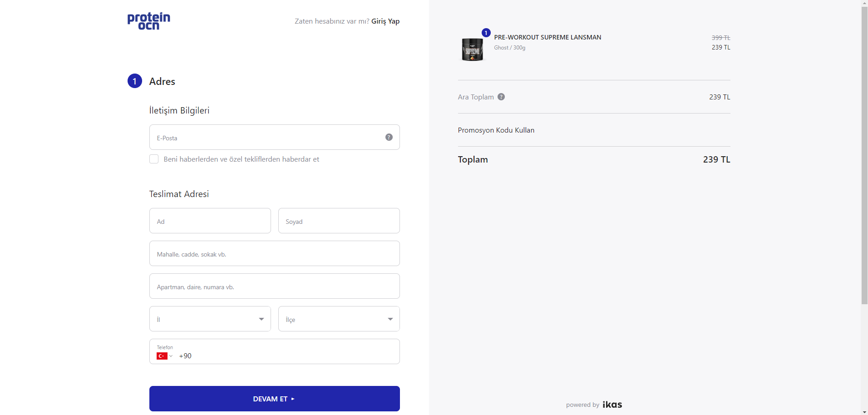
Task: Click the protein ocn logo
Action: [x=149, y=21]
